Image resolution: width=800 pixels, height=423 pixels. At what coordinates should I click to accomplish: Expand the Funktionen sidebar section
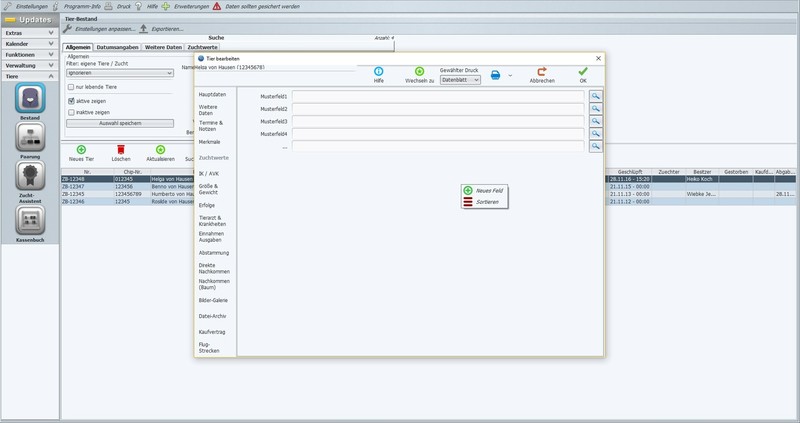[30, 55]
